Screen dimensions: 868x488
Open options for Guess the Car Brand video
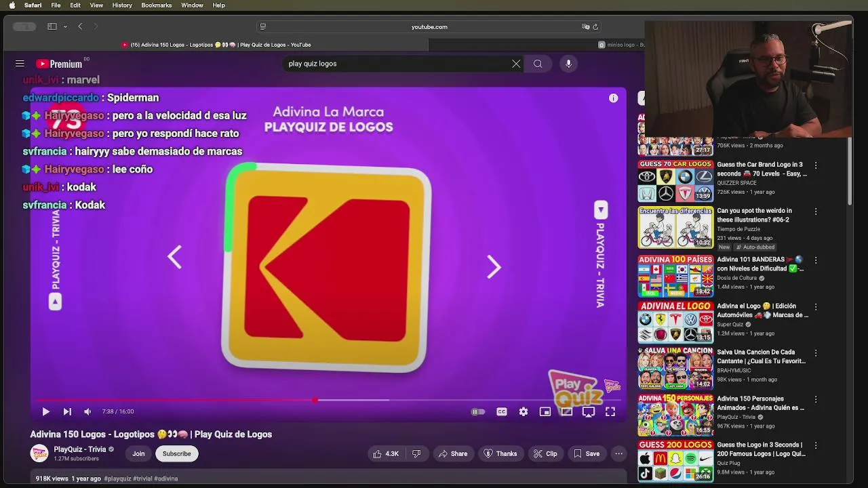pyautogui.click(x=816, y=165)
